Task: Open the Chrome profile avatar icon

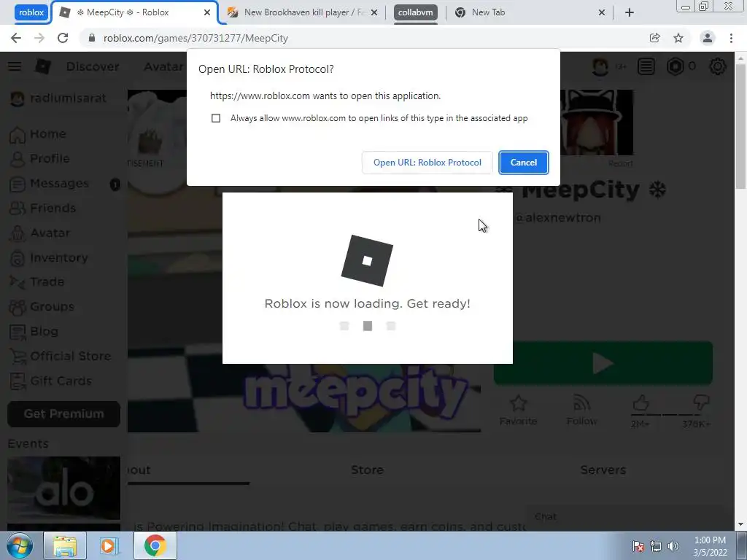Action: click(708, 38)
